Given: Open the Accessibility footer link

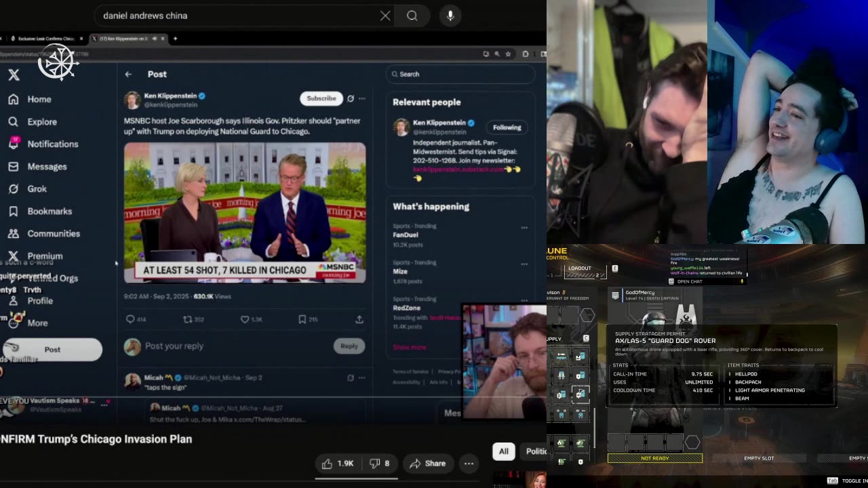Looking at the screenshot, I should [x=406, y=382].
